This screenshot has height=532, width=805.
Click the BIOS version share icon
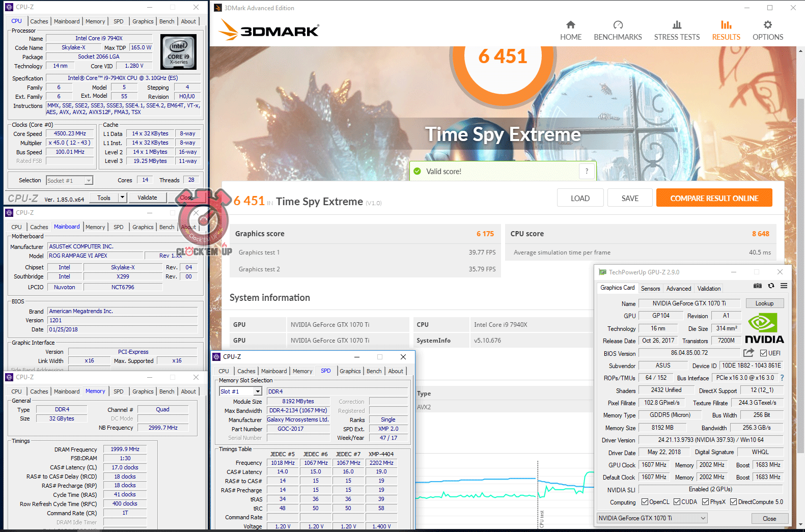[x=748, y=353]
